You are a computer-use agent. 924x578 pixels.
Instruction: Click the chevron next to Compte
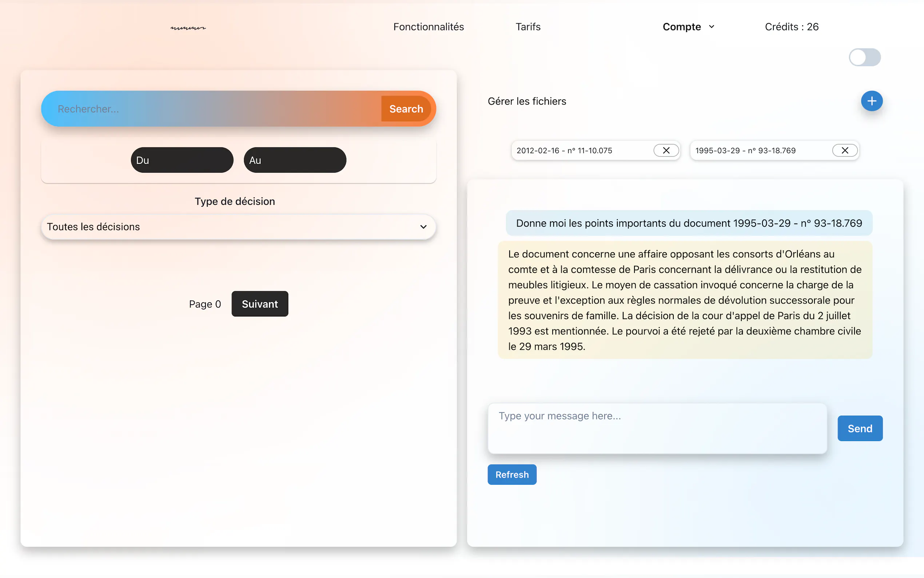point(711,27)
